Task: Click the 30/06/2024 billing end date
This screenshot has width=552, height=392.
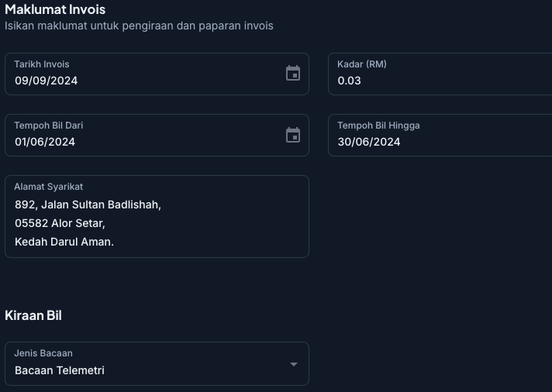Action: point(369,142)
